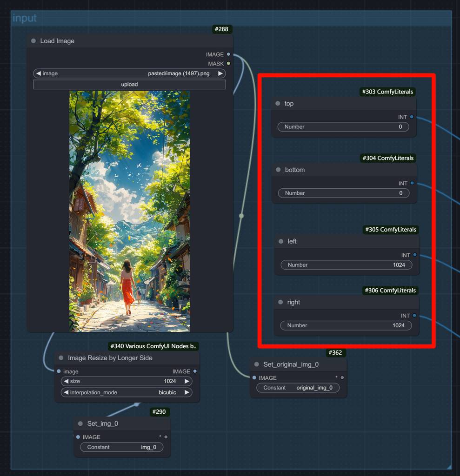Viewport: 460px width, 476px height.
Task: Click the INT output port of bottom node
Action: pos(412,184)
